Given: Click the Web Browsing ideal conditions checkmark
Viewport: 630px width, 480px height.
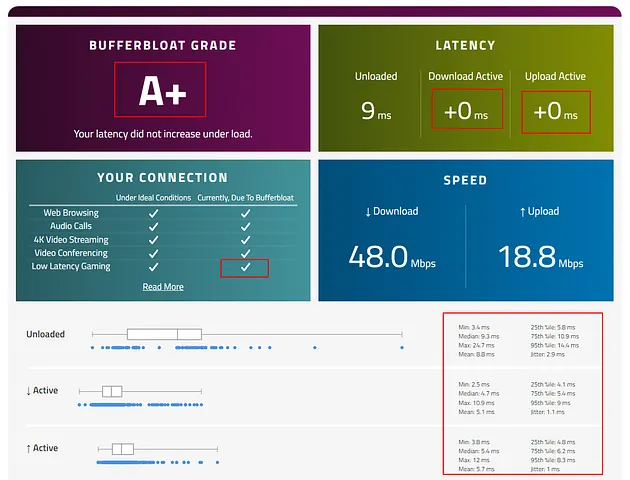Looking at the screenshot, I should coord(153,213).
